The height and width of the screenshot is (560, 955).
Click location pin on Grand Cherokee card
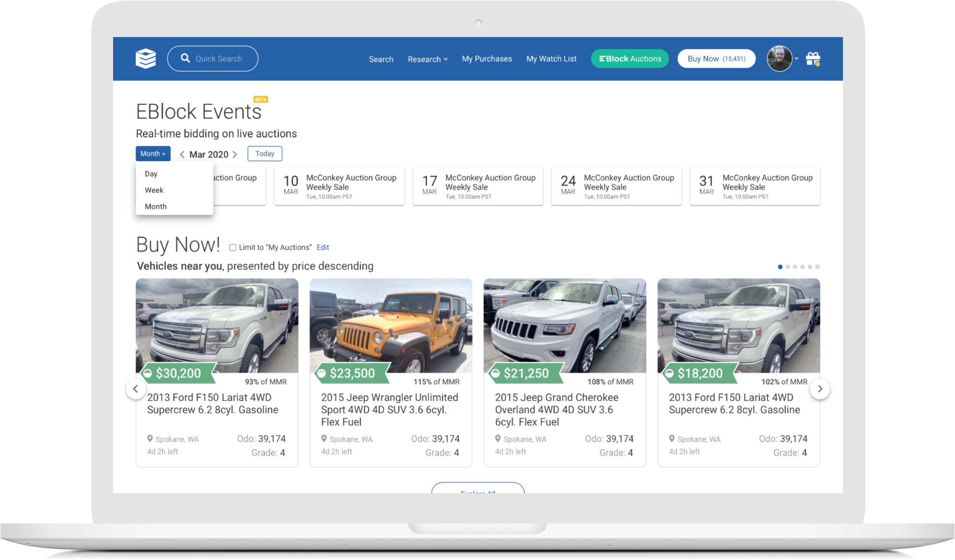(x=498, y=439)
